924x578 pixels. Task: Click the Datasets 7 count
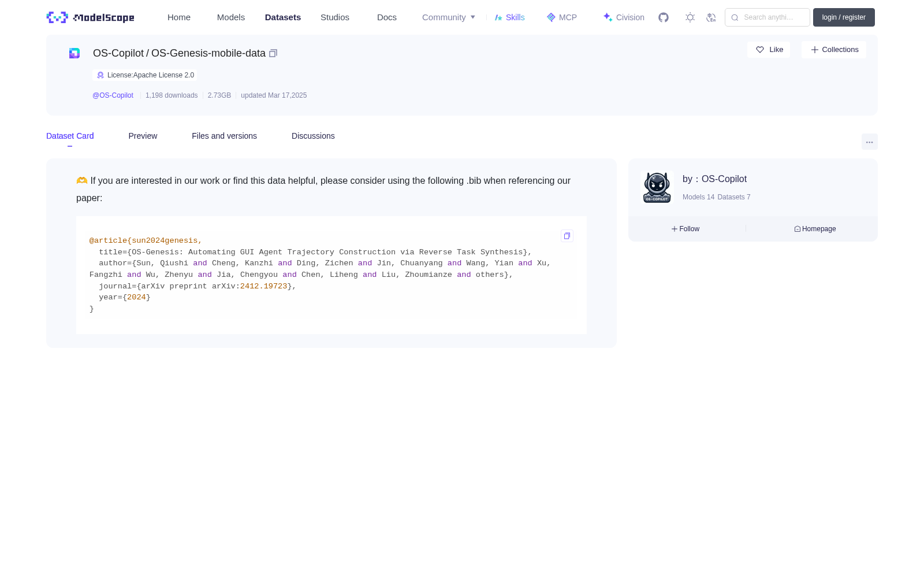coord(734,197)
